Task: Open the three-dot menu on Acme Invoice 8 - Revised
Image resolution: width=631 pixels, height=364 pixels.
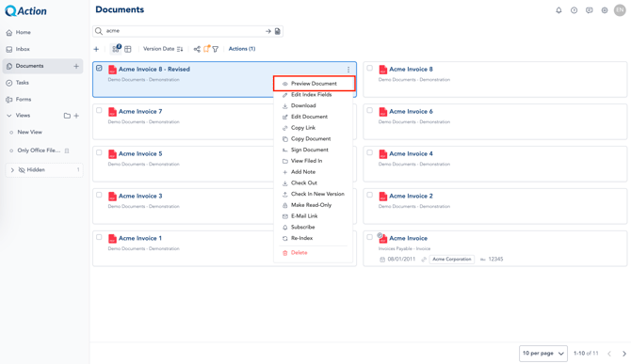Action: [348, 70]
